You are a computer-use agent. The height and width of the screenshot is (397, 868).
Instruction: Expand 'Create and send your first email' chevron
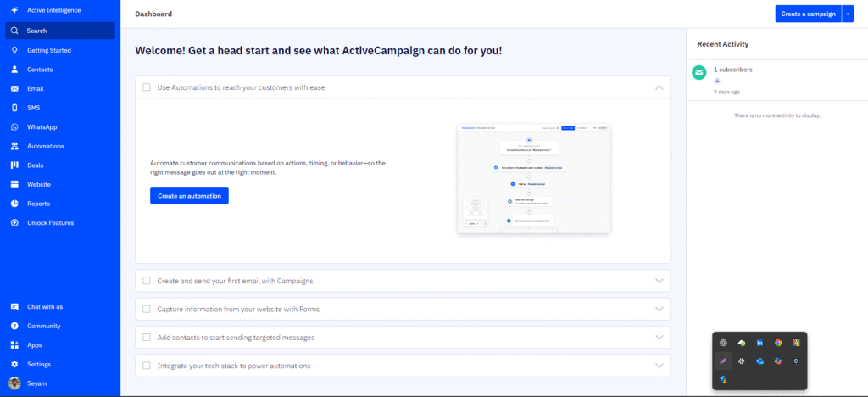pos(659,281)
